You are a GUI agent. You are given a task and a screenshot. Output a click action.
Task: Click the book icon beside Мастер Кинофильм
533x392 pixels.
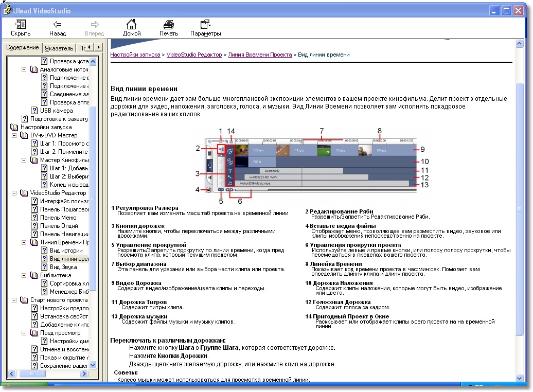point(34,160)
